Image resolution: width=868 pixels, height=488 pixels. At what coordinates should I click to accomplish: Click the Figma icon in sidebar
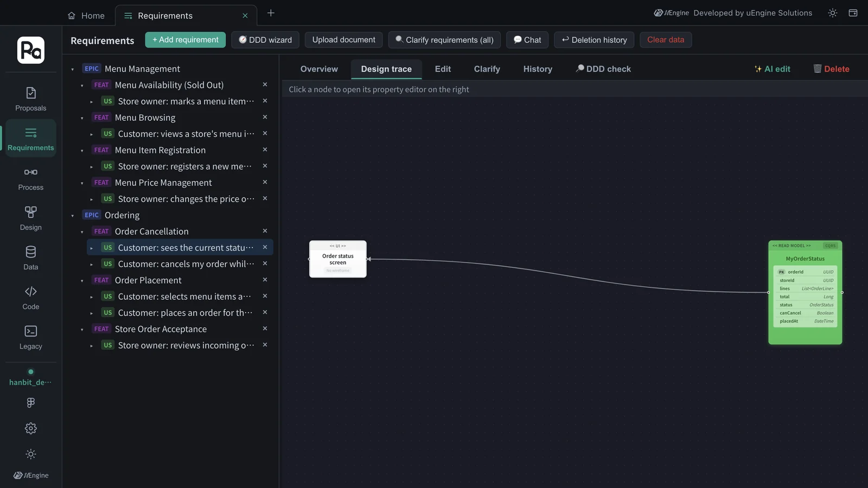click(31, 402)
